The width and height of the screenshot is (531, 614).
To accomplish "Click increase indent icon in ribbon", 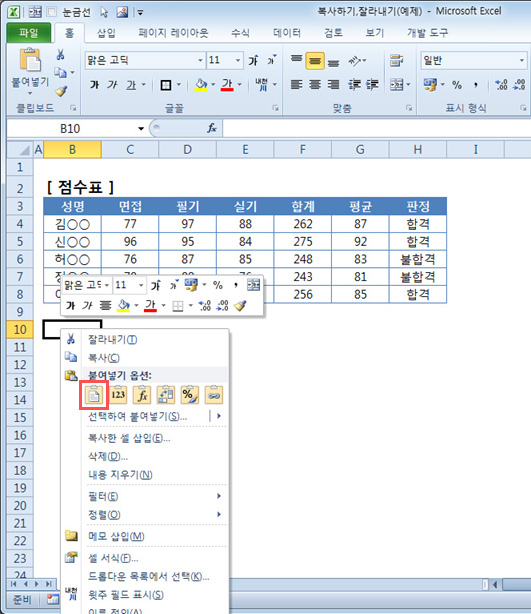I will (372, 85).
